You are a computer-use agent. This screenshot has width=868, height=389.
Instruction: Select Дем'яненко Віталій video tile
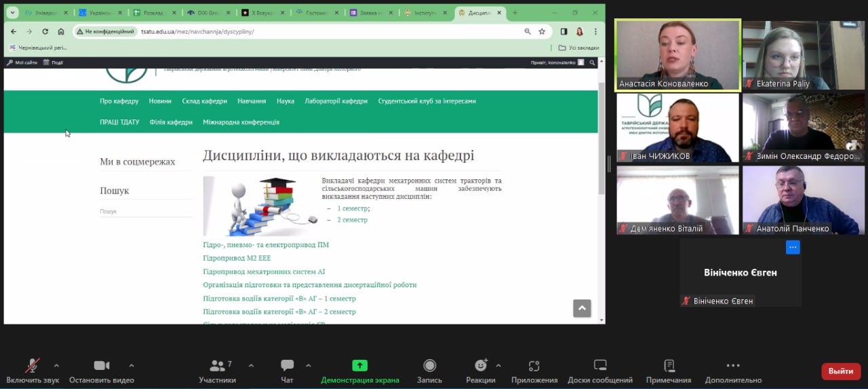pyautogui.click(x=677, y=200)
